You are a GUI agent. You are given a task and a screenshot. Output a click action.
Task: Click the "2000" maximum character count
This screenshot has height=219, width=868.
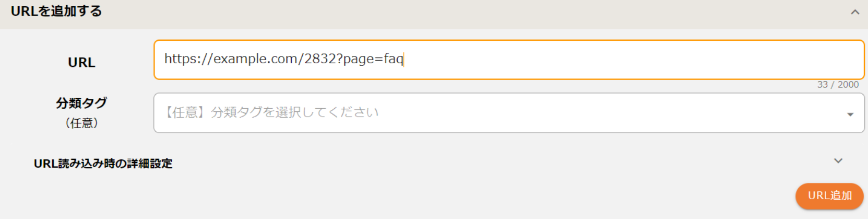tap(848, 85)
